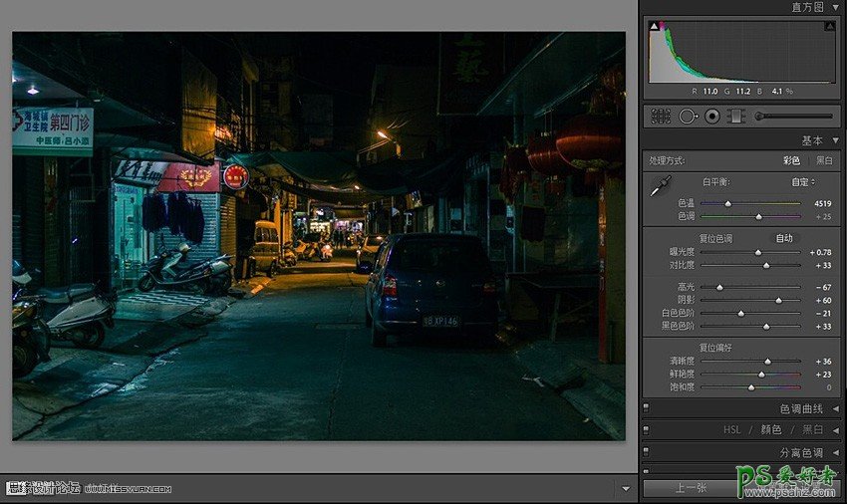Screen dimensions: 847x504
Task: Toggle the HSL panel on/off switch
Action: (647, 430)
